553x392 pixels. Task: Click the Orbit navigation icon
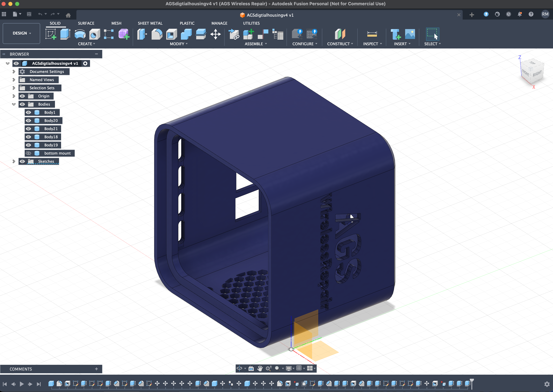click(239, 368)
